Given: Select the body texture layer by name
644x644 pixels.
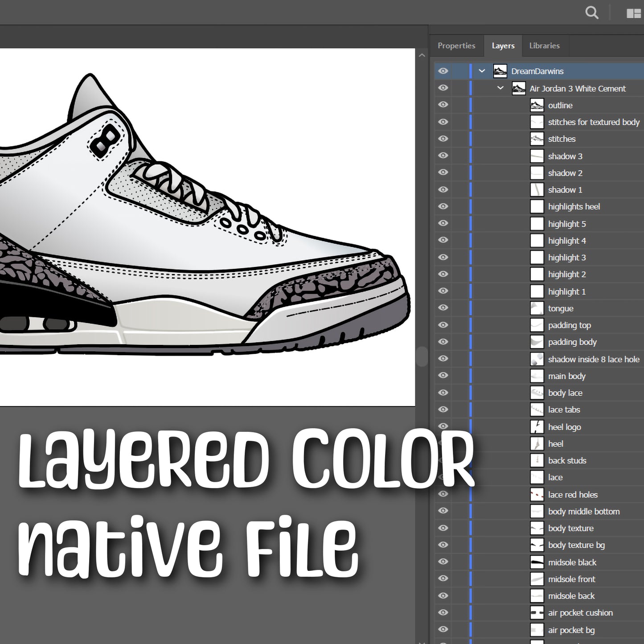Looking at the screenshot, I should 570,528.
